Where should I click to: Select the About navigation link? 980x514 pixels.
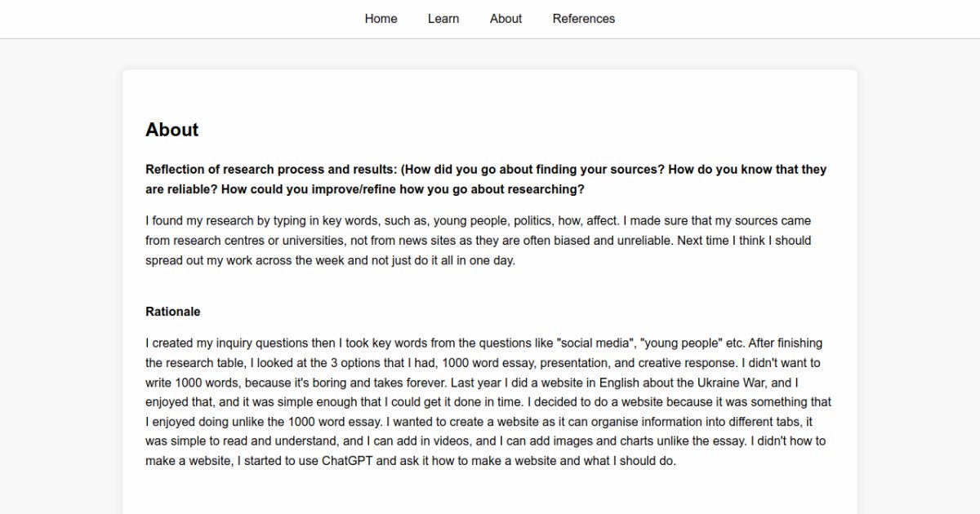tap(506, 19)
